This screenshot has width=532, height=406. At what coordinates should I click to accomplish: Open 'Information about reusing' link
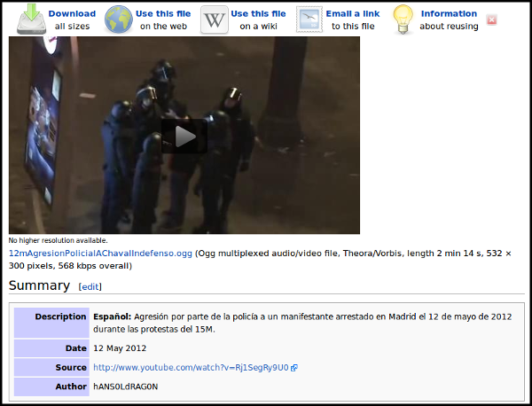(x=448, y=20)
